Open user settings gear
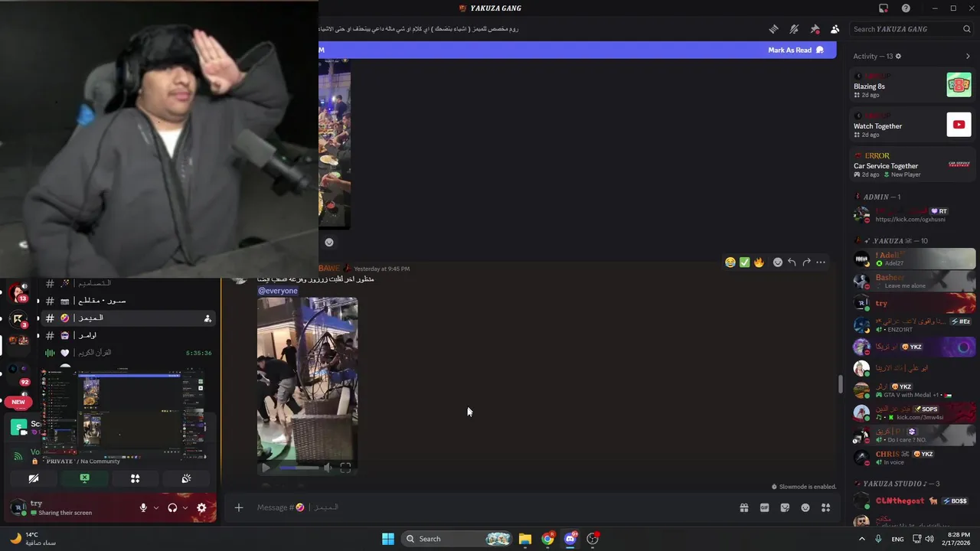The height and width of the screenshot is (551, 980). [201, 507]
